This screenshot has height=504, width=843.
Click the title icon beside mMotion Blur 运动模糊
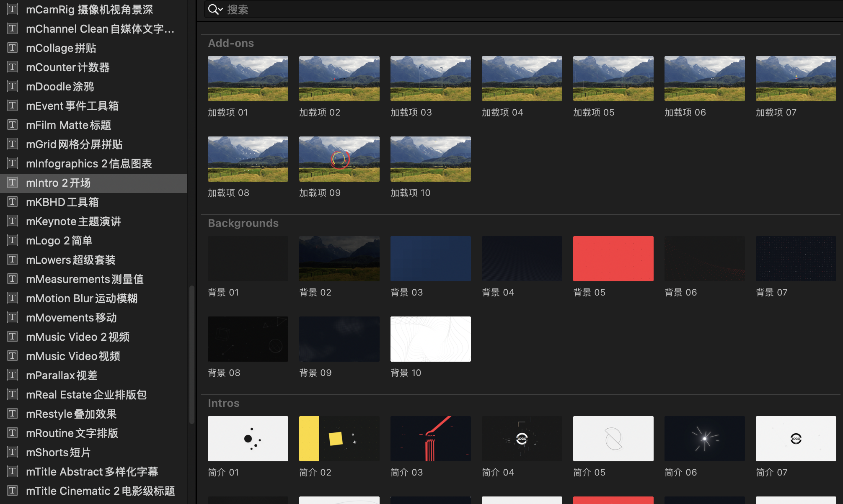pyautogui.click(x=13, y=298)
